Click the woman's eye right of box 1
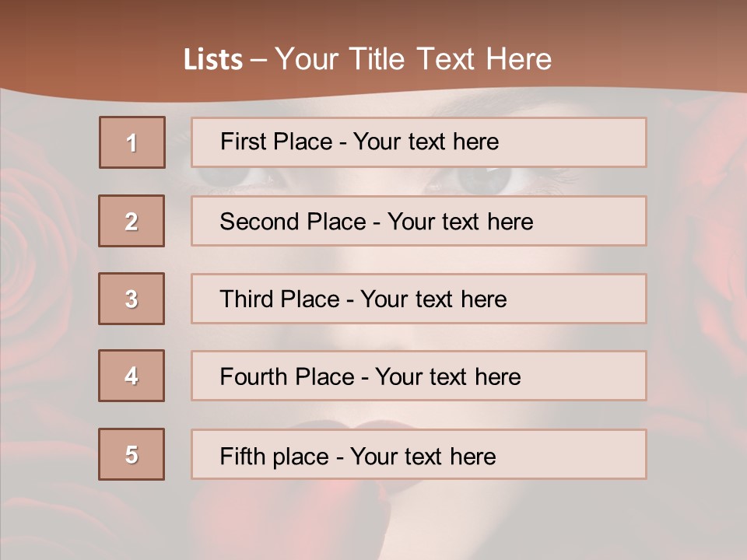 [482, 180]
